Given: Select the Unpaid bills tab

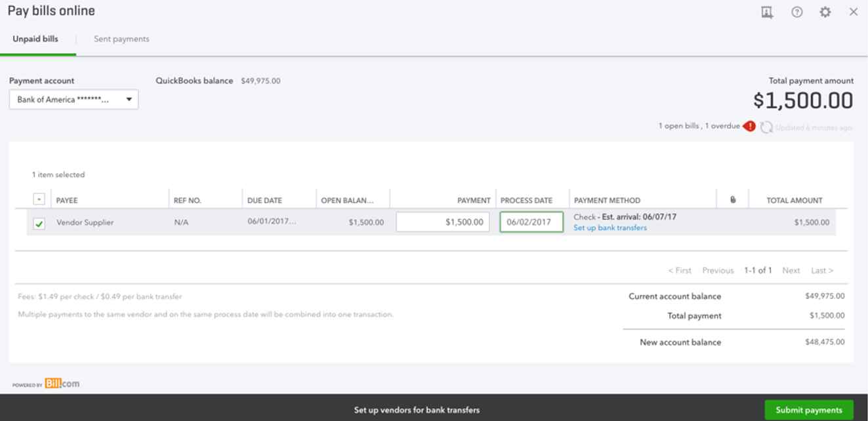Looking at the screenshot, I should (x=35, y=39).
